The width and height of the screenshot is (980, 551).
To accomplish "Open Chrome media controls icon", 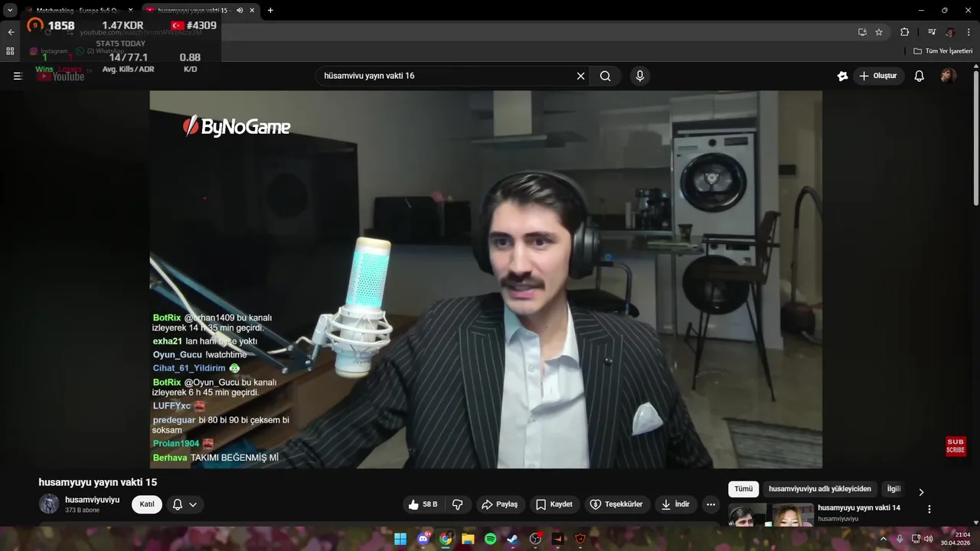I will [x=932, y=32].
